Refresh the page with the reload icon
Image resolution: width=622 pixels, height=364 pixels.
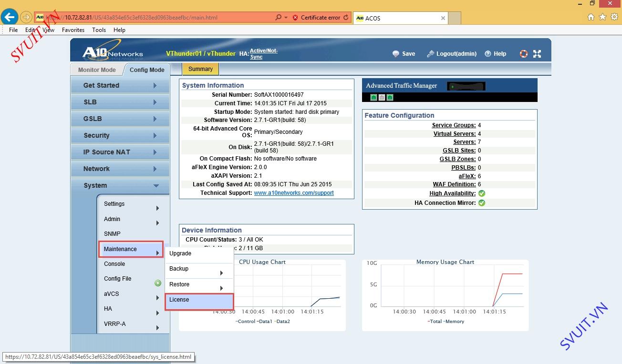[346, 18]
